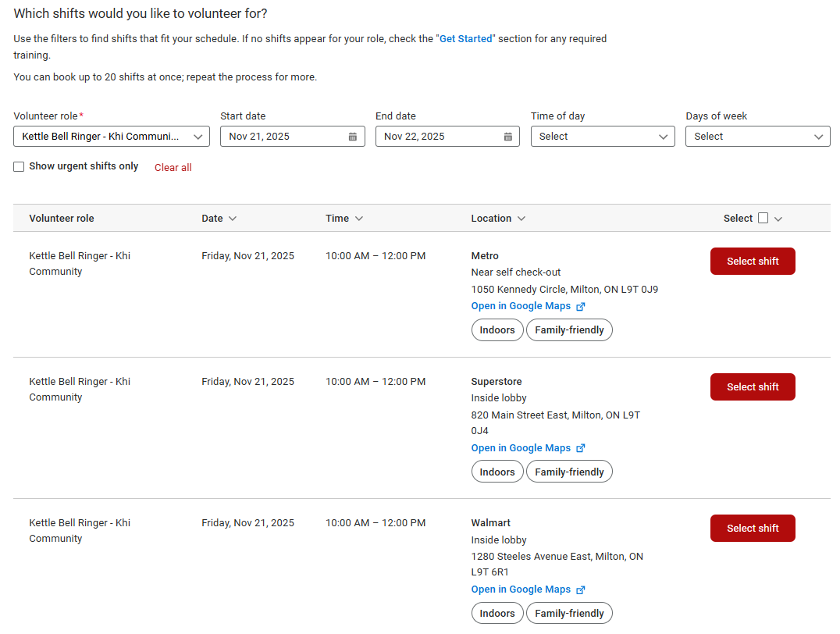Viewport: 840px width, 634px height.
Task: Click the Start date input field
Action: (281, 137)
